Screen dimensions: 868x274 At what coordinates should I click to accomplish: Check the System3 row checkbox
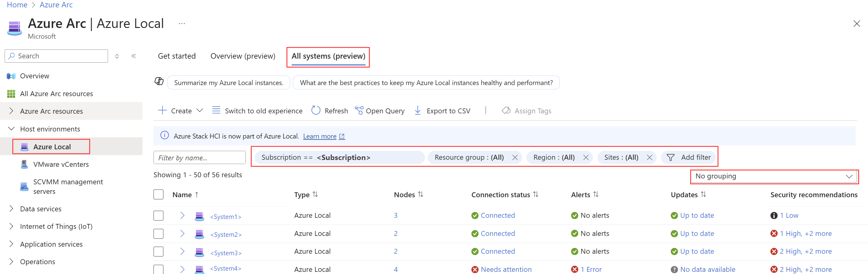point(158,252)
